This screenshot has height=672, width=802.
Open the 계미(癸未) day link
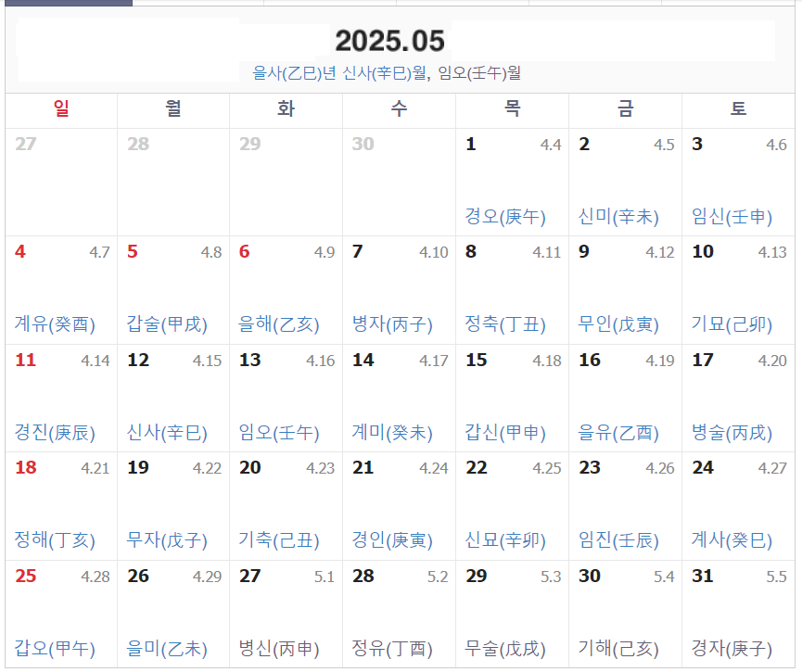392,433
